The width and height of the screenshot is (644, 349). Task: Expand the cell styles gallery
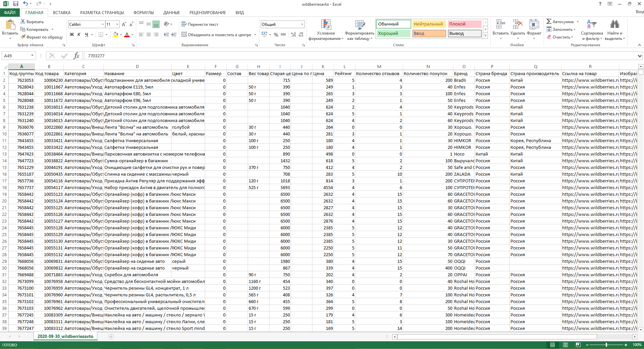(485, 36)
